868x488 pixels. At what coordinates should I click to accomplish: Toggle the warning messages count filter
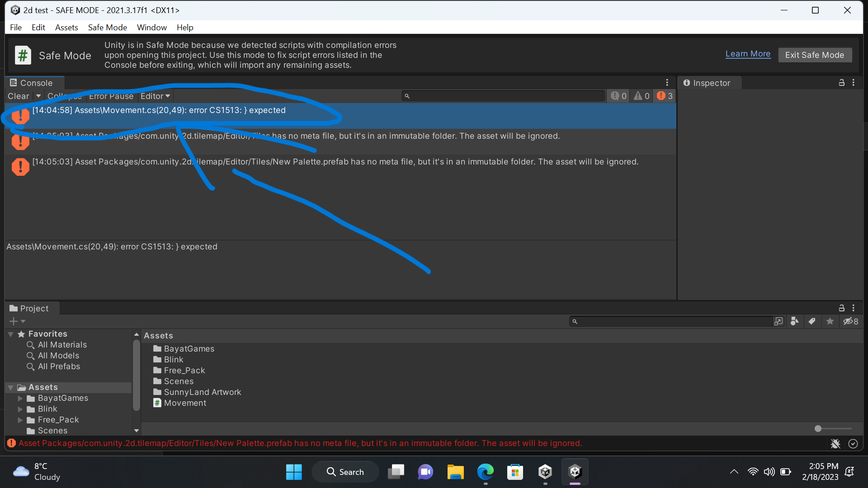point(642,96)
